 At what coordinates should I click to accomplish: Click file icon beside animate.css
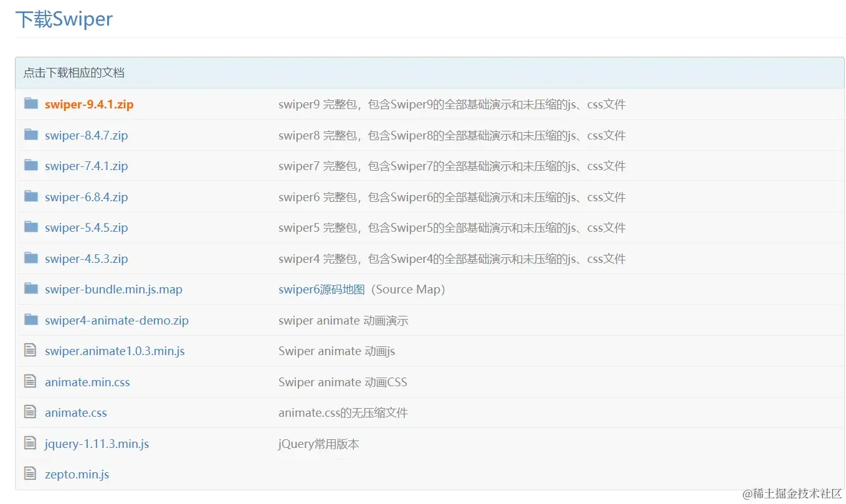click(x=30, y=412)
